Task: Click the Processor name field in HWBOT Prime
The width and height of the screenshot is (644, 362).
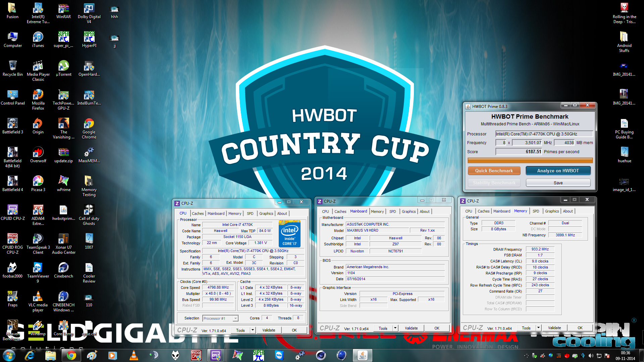Action: (544, 134)
